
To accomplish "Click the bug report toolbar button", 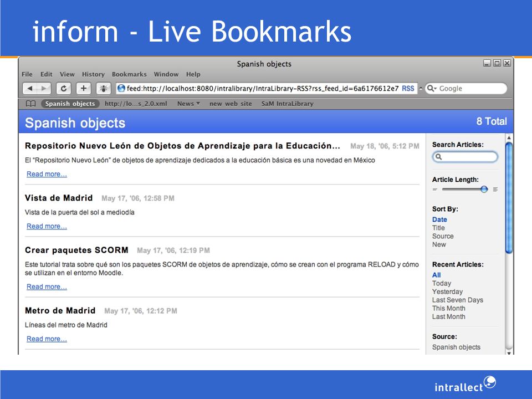I will pos(104,89).
